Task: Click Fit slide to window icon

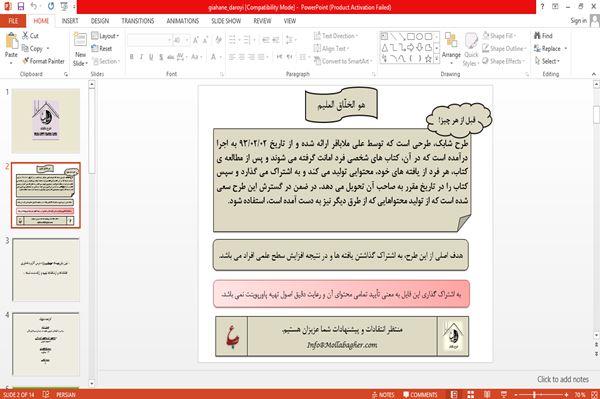Action: point(594,395)
